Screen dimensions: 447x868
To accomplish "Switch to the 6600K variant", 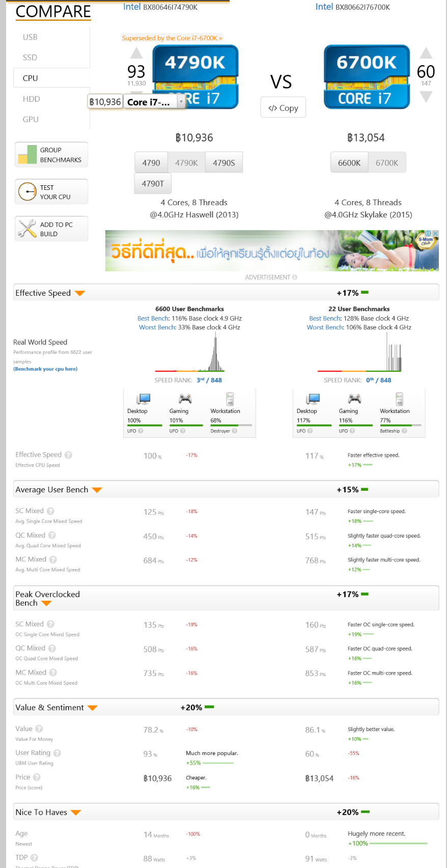I will coord(349,163).
